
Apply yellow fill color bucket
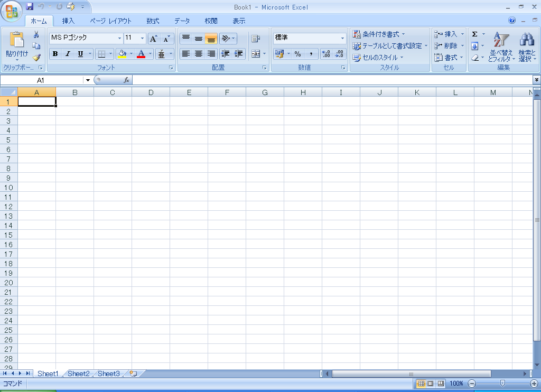click(122, 54)
